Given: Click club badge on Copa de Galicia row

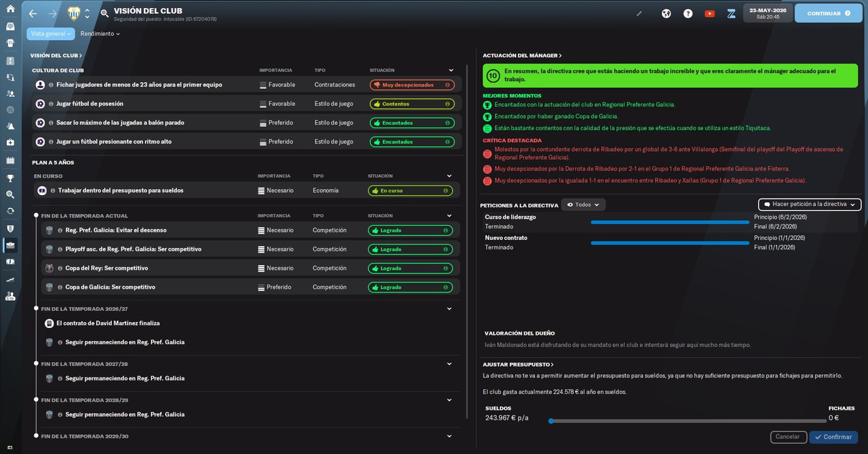Looking at the screenshot, I should point(49,287).
